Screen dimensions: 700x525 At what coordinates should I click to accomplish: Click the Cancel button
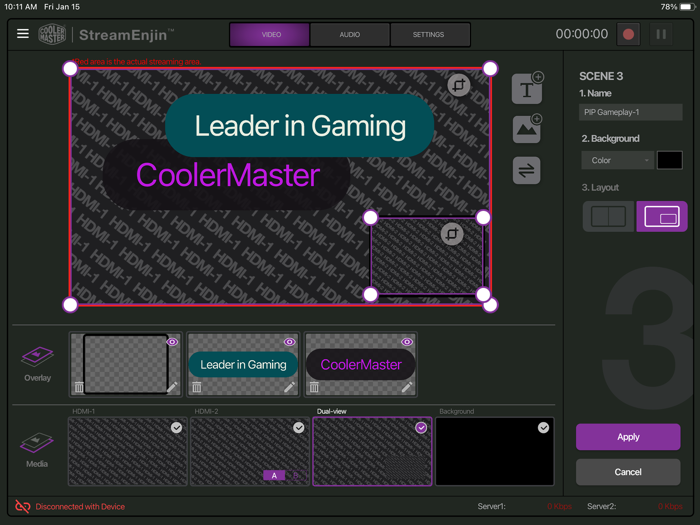628,472
